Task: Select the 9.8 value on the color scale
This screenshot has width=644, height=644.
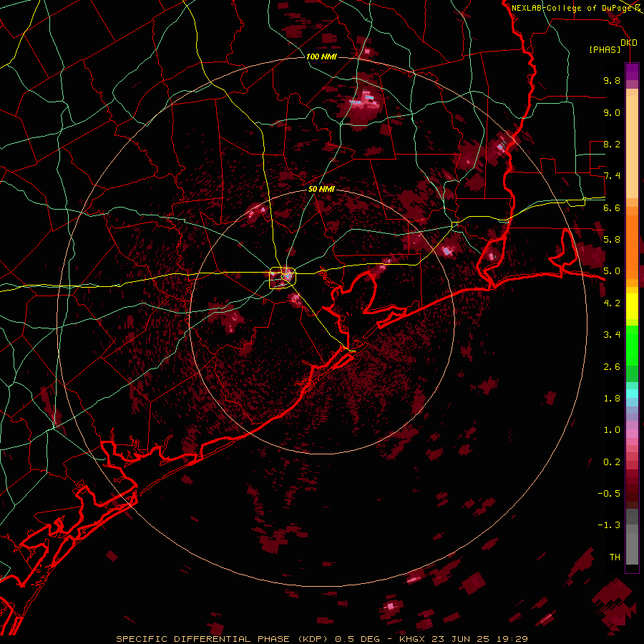Action: click(612, 80)
